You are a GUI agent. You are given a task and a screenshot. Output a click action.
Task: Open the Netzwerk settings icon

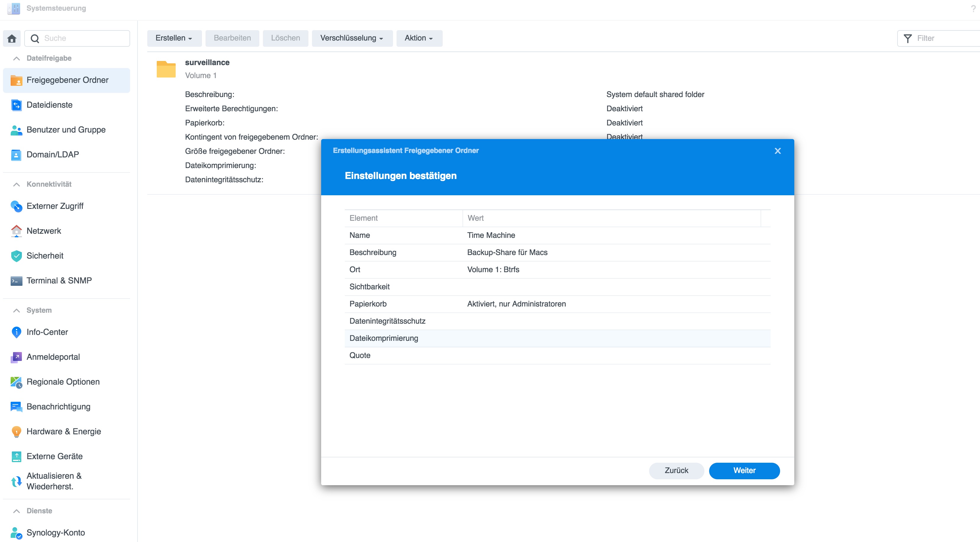(x=16, y=231)
